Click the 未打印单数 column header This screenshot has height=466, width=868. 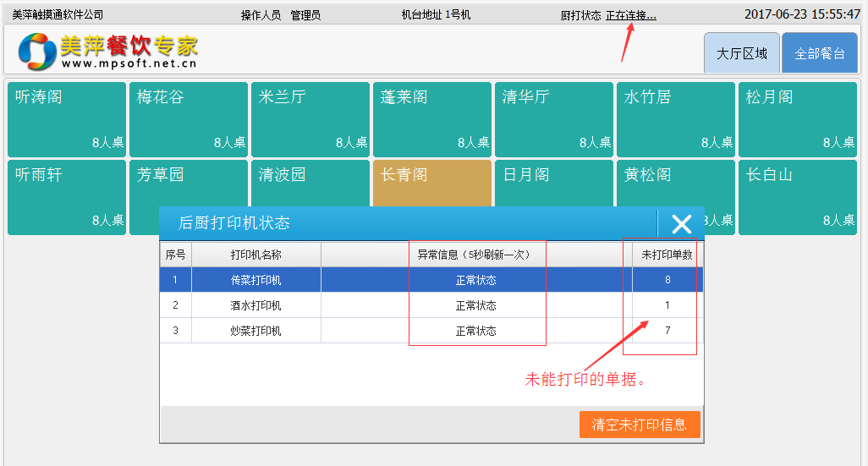pos(667,255)
